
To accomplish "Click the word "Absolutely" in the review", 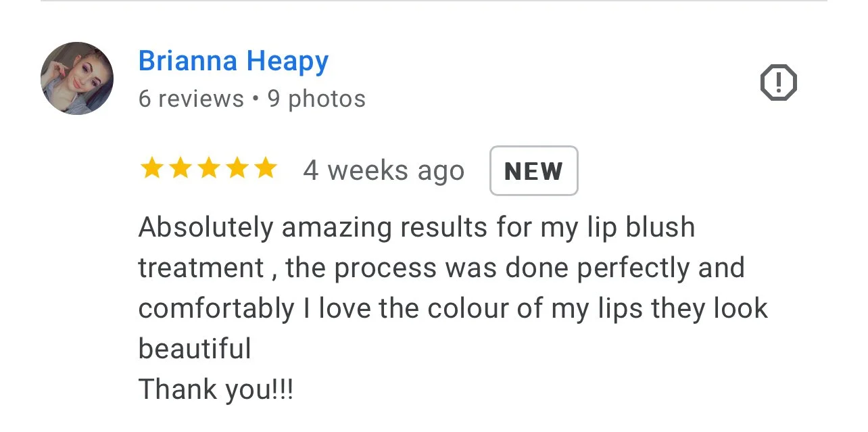I will click(x=206, y=228).
